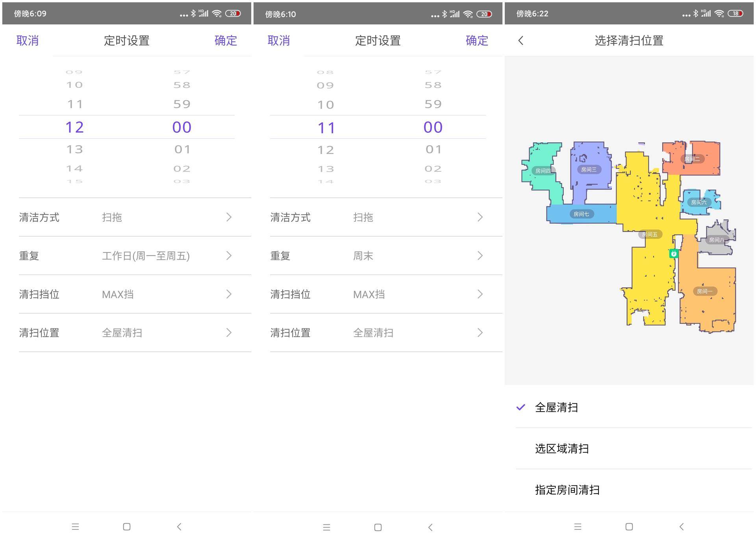Tap 房间四 in the teal room

tap(544, 170)
